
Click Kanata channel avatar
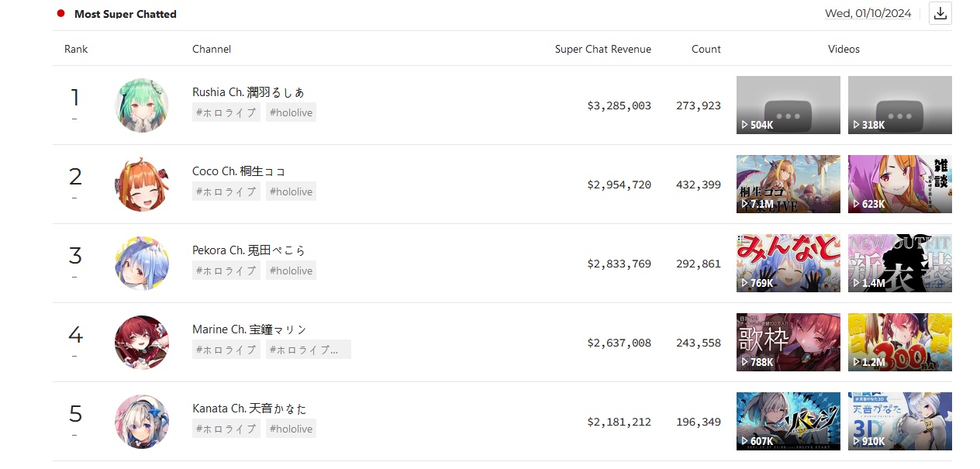pyautogui.click(x=142, y=422)
